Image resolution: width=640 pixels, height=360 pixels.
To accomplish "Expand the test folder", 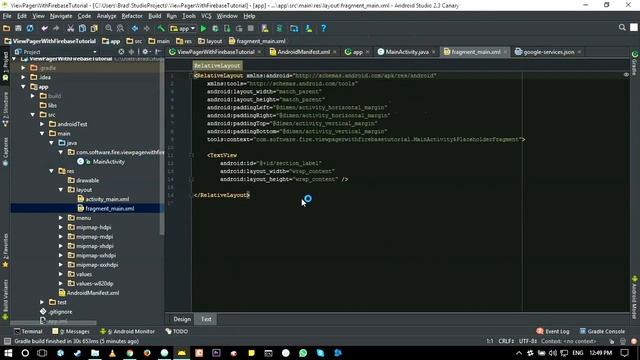I will pyautogui.click(x=42, y=302).
